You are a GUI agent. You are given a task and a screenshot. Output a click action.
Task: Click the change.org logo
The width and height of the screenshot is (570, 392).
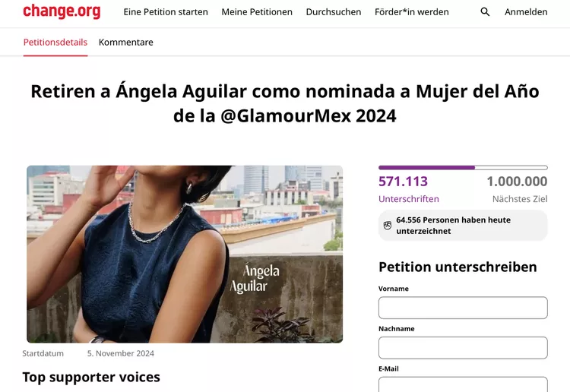pyautogui.click(x=62, y=11)
